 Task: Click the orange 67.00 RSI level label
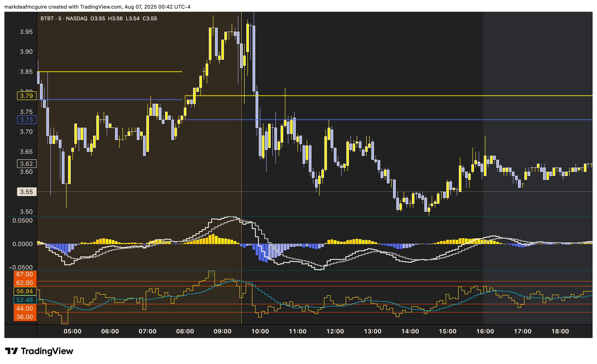(x=25, y=274)
